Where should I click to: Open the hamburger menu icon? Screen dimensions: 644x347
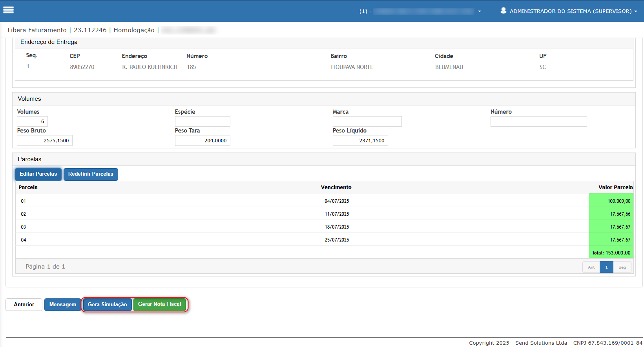click(8, 10)
